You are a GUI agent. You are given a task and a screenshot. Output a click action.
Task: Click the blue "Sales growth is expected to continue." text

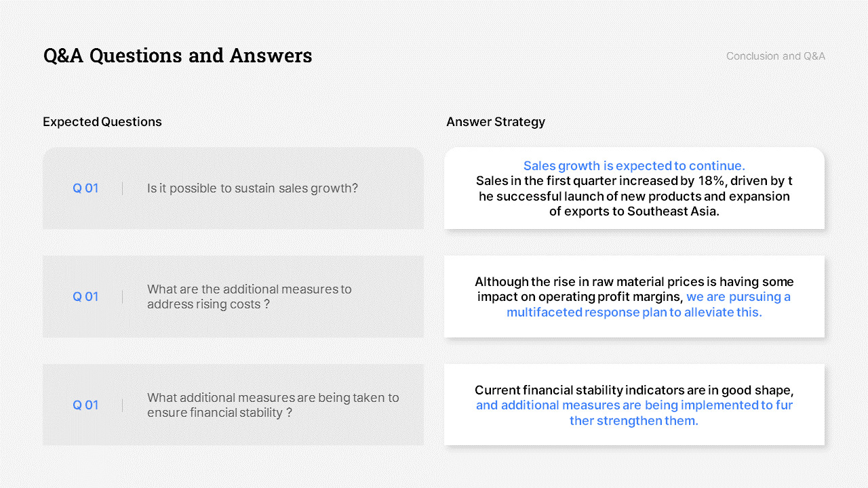click(x=634, y=166)
